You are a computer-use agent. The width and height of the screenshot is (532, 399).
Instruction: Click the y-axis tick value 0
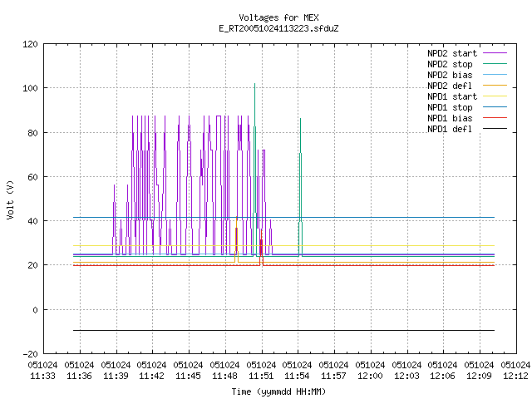coord(35,310)
